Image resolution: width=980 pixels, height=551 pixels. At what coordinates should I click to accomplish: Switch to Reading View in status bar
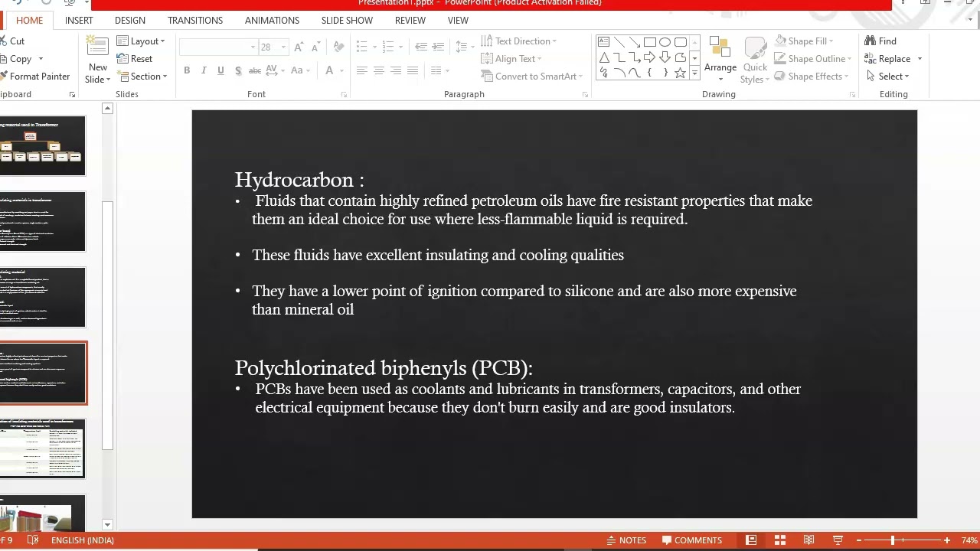point(808,540)
